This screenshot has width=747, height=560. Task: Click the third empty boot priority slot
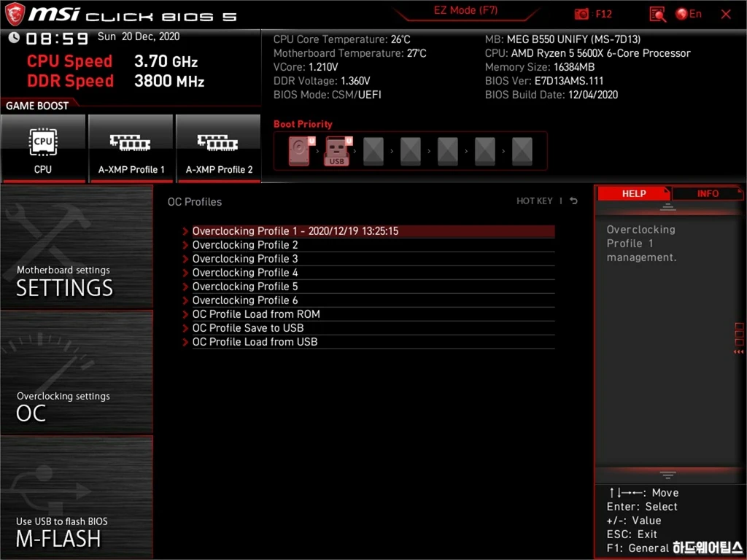(x=448, y=152)
